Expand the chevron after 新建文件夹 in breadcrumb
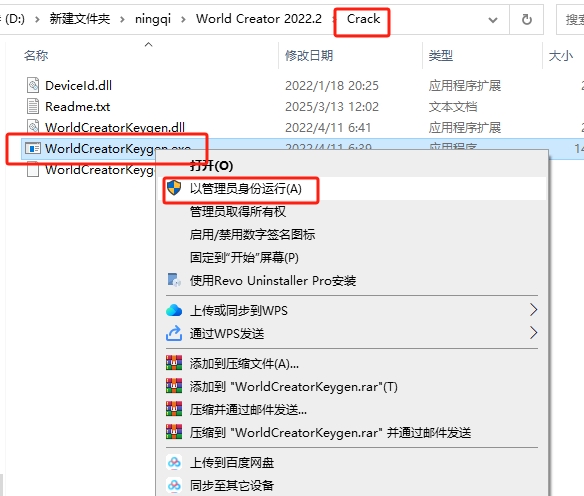Screen dimensions: 584x496 (x=122, y=19)
